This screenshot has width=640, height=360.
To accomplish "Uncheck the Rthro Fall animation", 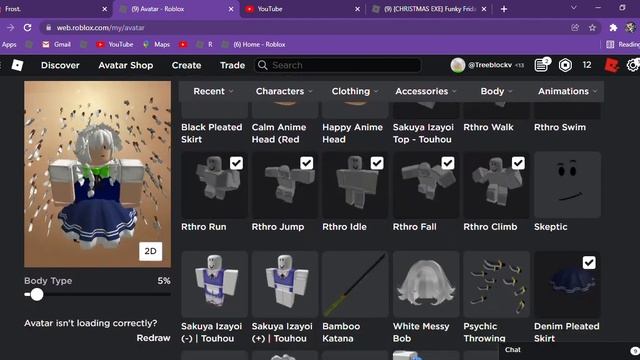I will point(448,163).
